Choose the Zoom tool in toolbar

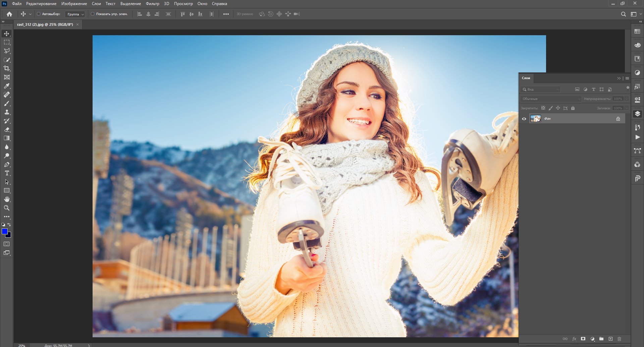pos(7,208)
